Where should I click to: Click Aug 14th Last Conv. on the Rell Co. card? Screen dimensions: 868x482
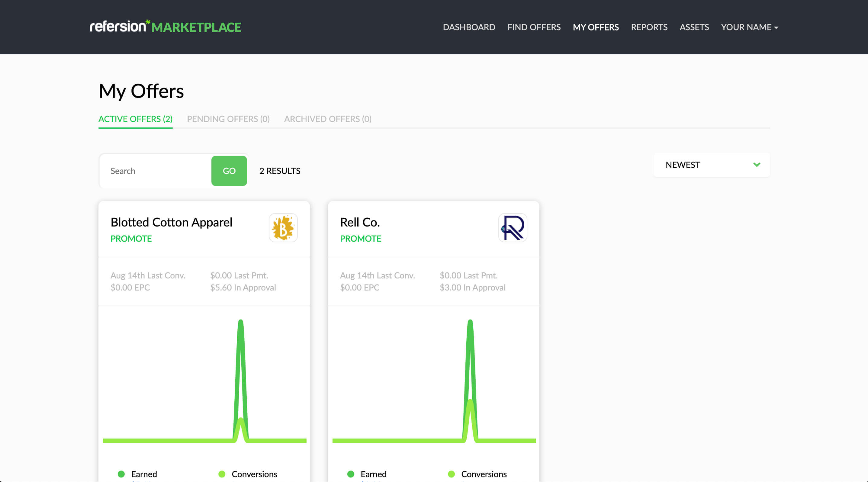point(378,275)
